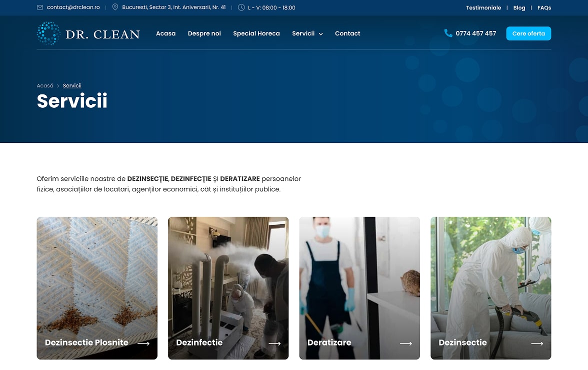Click the envelope email icon
Image resolution: width=588 pixels, height=370 pixels.
pyautogui.click(x=40, y=7)
